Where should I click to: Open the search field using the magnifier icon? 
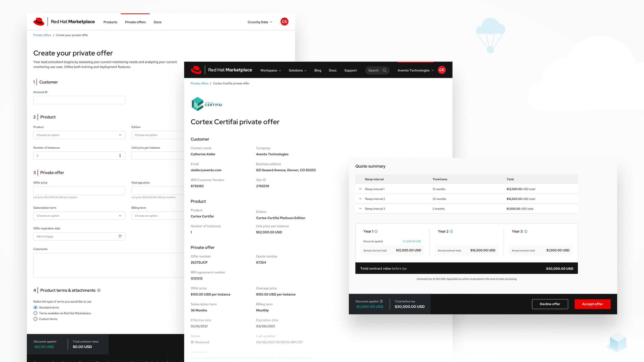pyautogui.click(x=385, y=70)
